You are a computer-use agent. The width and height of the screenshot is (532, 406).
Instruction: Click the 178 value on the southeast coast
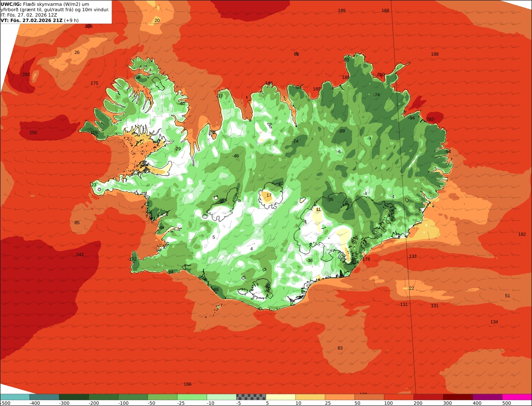[x=366, y=259]
